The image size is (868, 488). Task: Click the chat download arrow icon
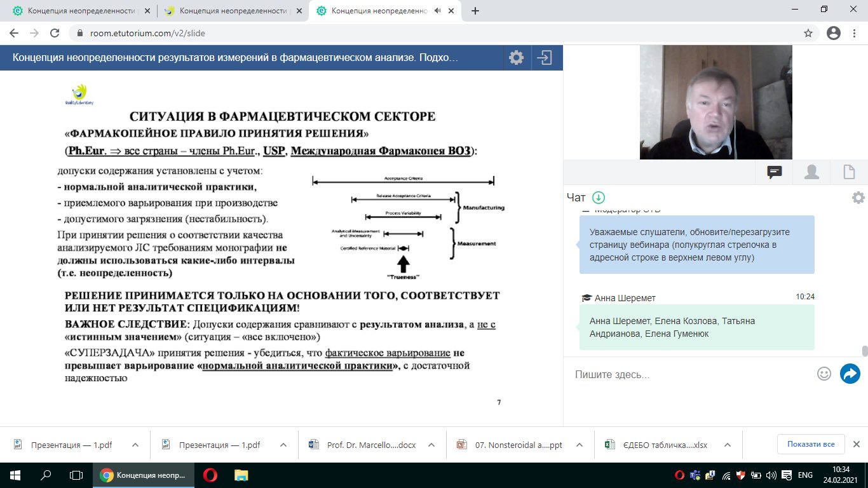[x=598, y=198]
